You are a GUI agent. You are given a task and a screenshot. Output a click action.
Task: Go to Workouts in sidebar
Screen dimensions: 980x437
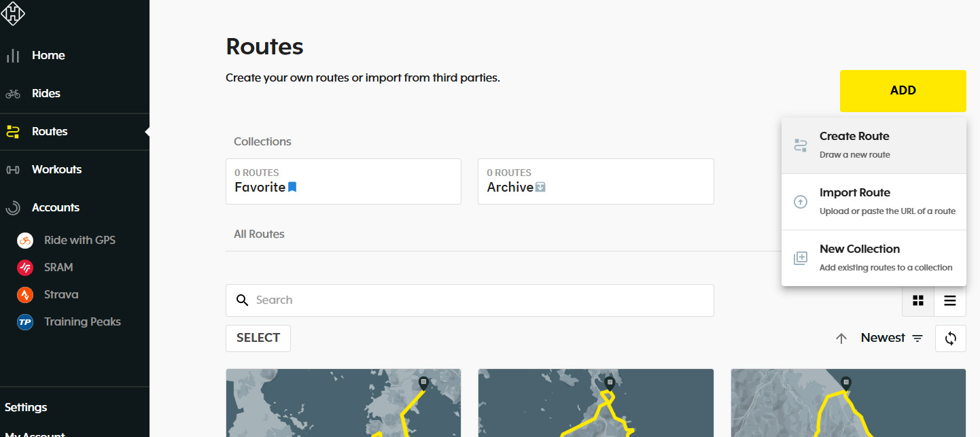click(x=56, y=169)
